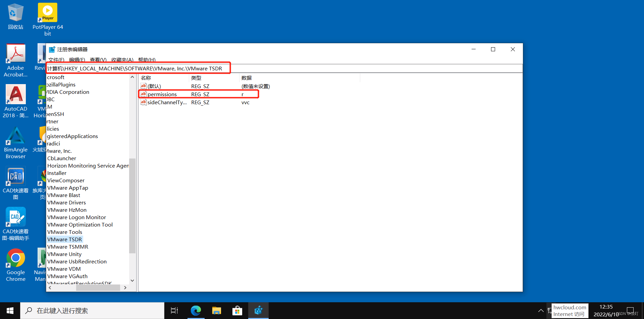Open the 编辑(E) menu
Viewport: 644px width, 319px height.
(77, 60)
